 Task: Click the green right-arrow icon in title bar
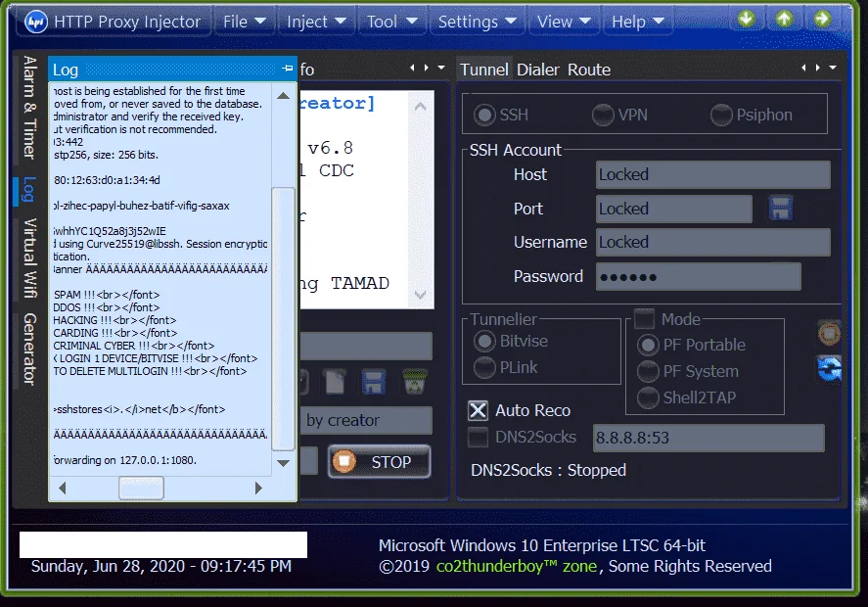822,20
